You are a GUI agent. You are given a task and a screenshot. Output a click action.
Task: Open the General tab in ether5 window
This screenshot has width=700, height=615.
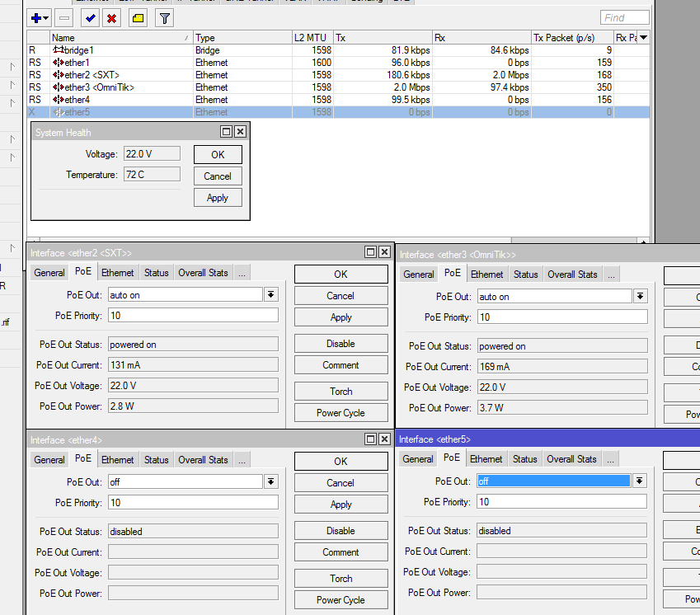point(418,459)
